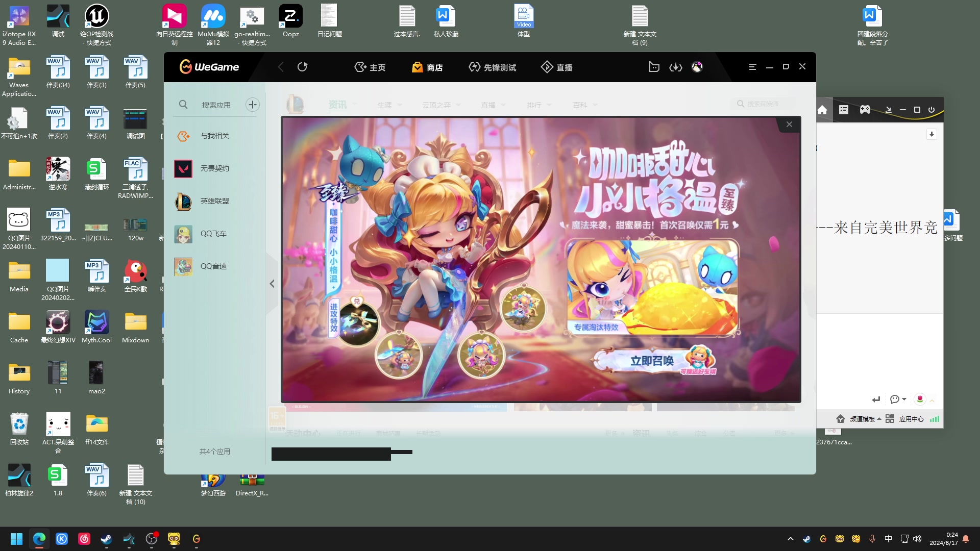Open Steam from the taskbar
The image size is (980, 551).
106,539
